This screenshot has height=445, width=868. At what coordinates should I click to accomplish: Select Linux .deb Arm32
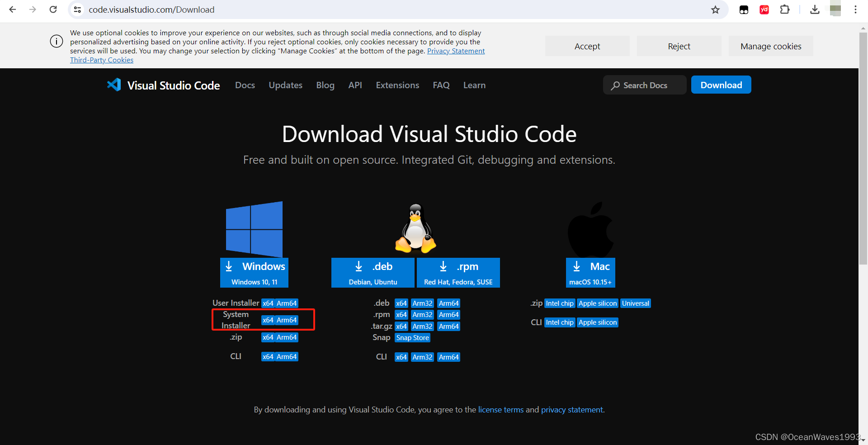[x=422, y=303]
